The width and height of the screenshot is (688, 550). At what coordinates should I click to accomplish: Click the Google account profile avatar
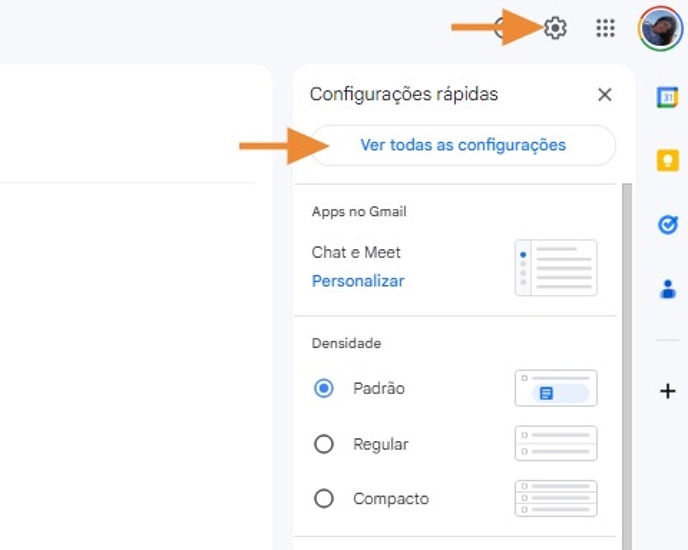click(x=660, y=28)
